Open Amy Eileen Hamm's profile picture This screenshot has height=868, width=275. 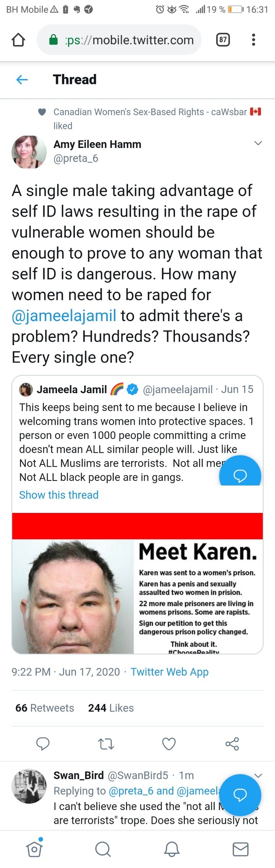tap(29, 152)
